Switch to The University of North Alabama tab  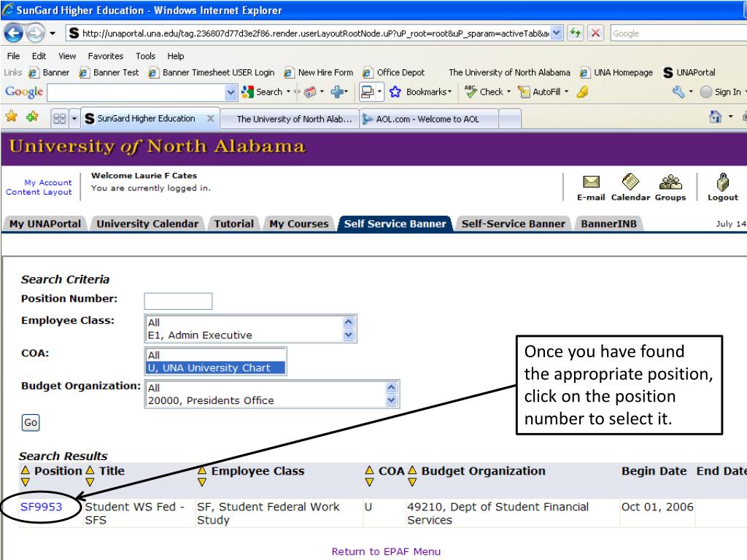point(290,119)
